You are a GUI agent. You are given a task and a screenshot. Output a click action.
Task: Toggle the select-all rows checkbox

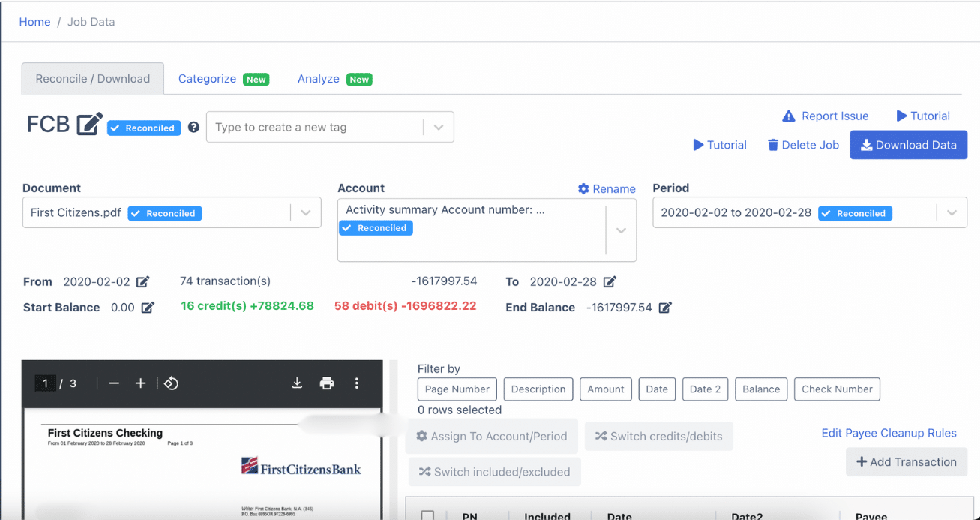(x=427, y=516)
